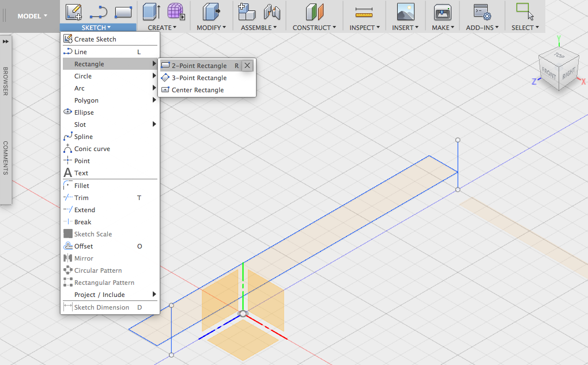Choose Ellipse from the Sketch menu
588x365 pixels.
coord(110,112)
